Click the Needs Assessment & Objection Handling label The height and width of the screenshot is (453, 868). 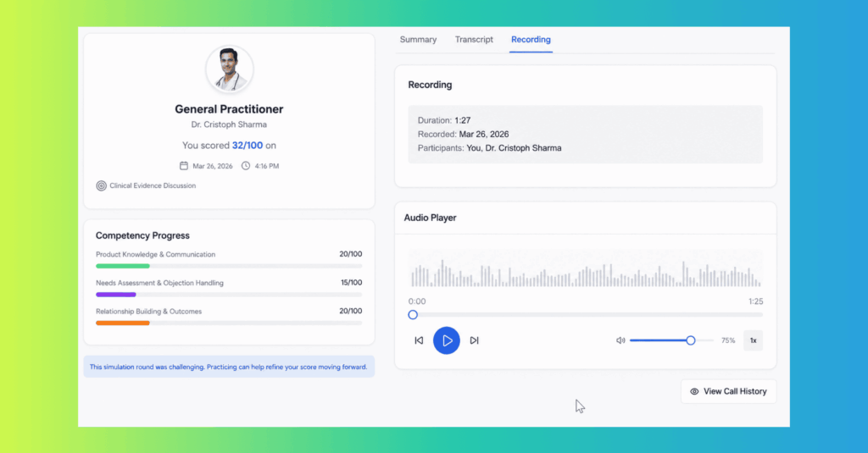point(159,283)
